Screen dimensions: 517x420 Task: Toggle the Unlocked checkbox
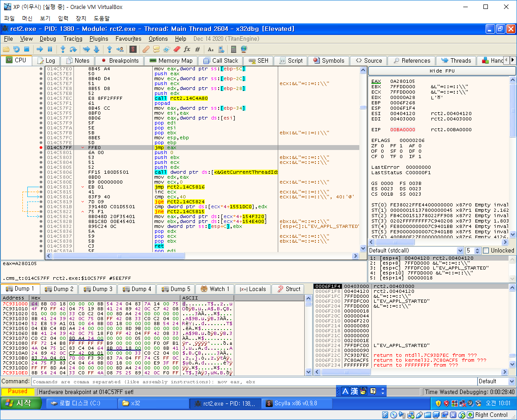[x=486, y=251]
